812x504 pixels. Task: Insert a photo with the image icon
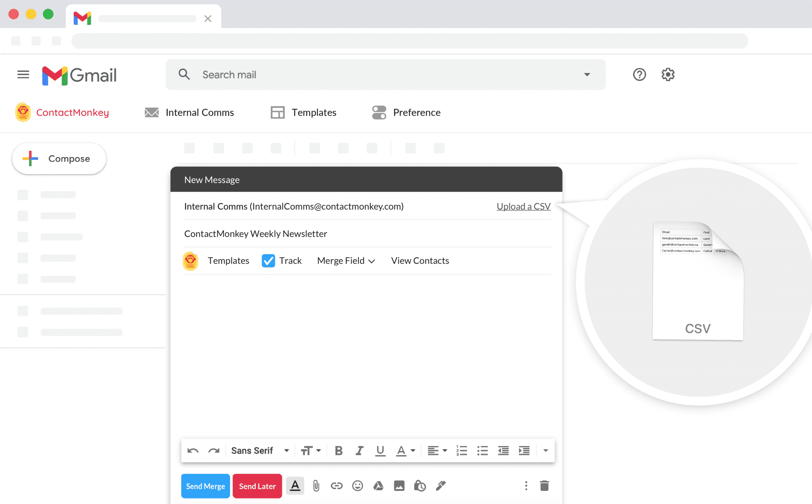point(399,485)
